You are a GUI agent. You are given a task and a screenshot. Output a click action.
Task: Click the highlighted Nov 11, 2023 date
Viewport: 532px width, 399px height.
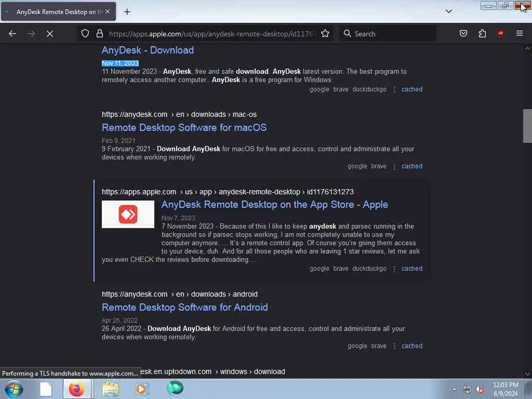120,63
